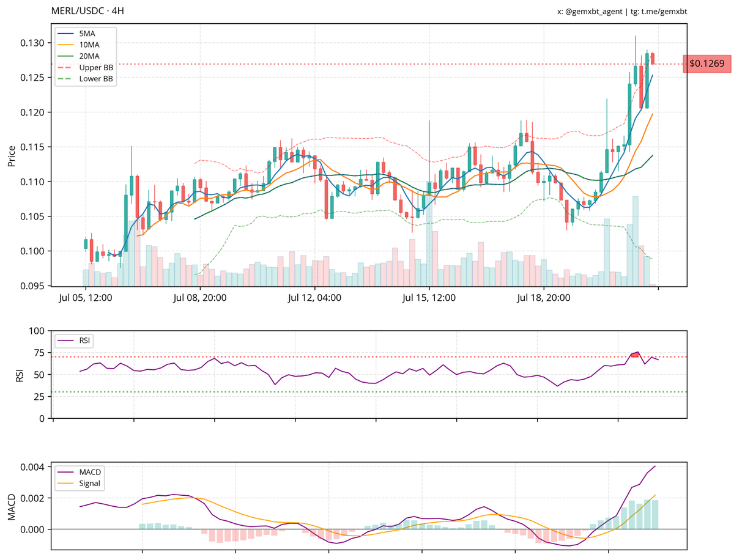Click the latest red candlestick near 0.128

point(653,58)
